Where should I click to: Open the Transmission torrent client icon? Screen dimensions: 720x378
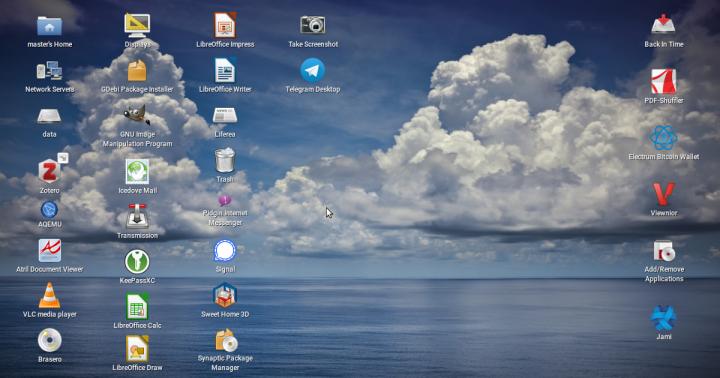click(x=137, y=216)
